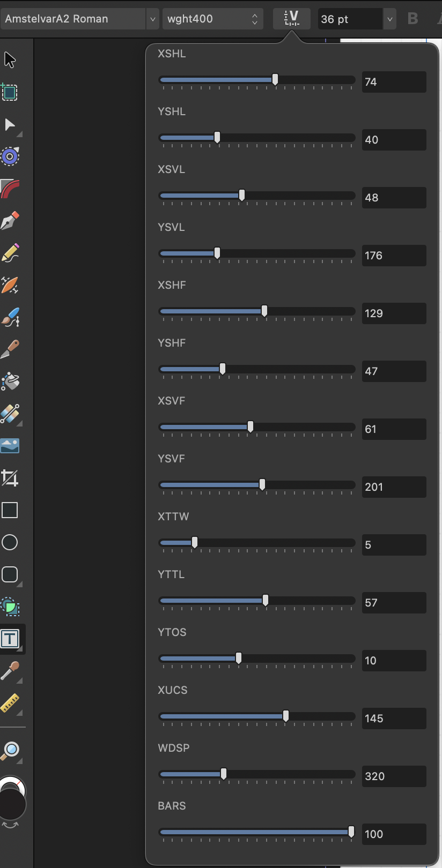Select the Rectangle shape tool
Image resolution: width=442 pixels, height=868 pixels.
(10, 510)
